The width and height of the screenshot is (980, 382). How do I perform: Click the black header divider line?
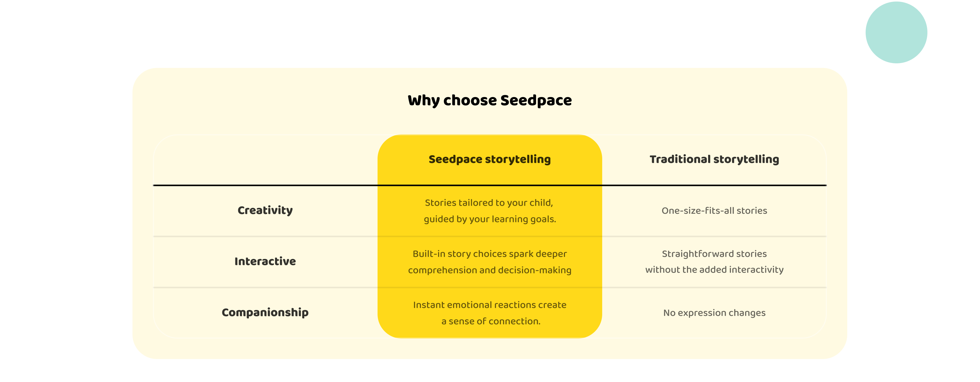(x=266, y=185)
